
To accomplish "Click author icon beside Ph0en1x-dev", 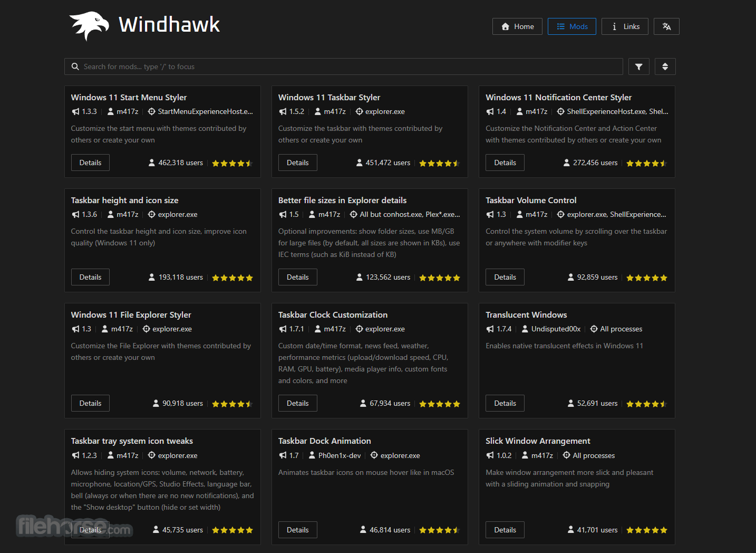I will tap(312, 455).
